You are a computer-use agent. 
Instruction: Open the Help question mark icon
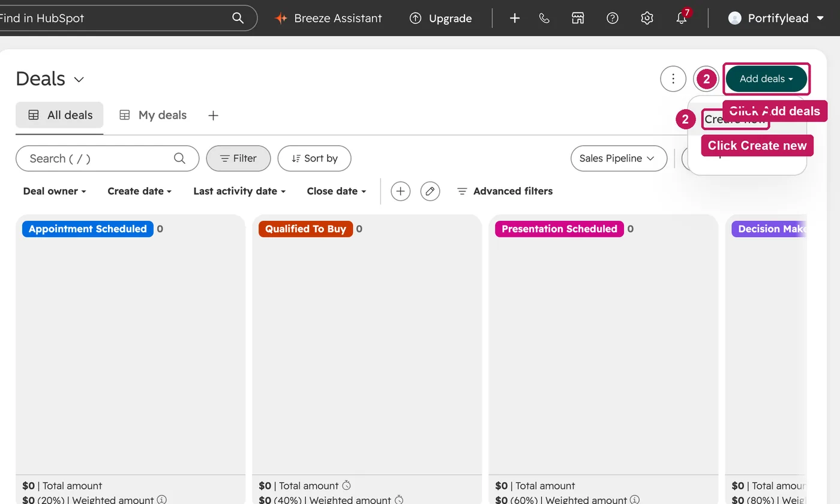click(612, 18)
